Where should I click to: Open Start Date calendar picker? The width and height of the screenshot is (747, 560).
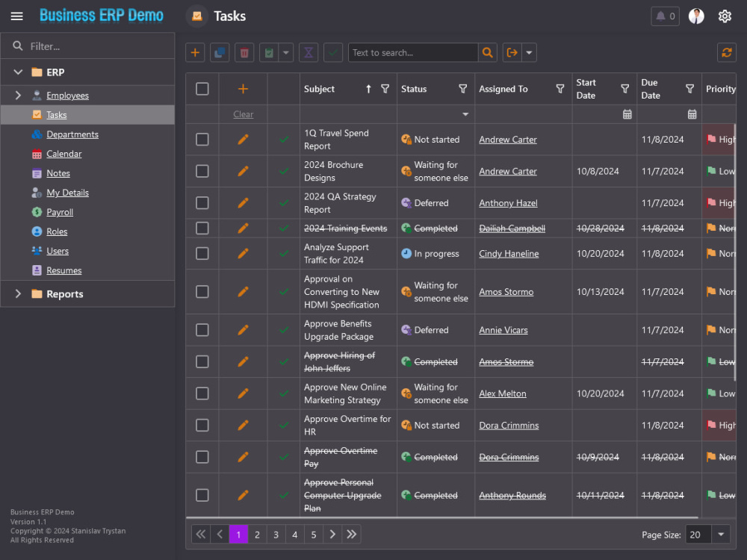(627, 114)
